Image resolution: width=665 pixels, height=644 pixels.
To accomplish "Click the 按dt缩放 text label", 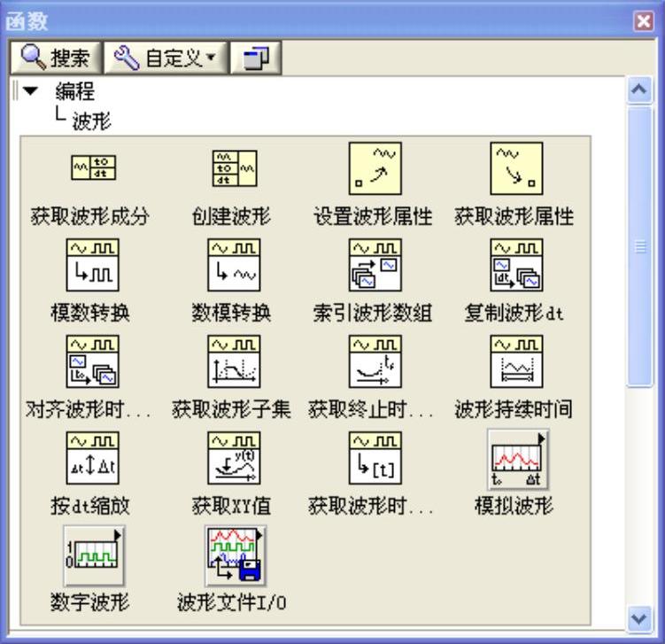I will (x=89, y=506).
